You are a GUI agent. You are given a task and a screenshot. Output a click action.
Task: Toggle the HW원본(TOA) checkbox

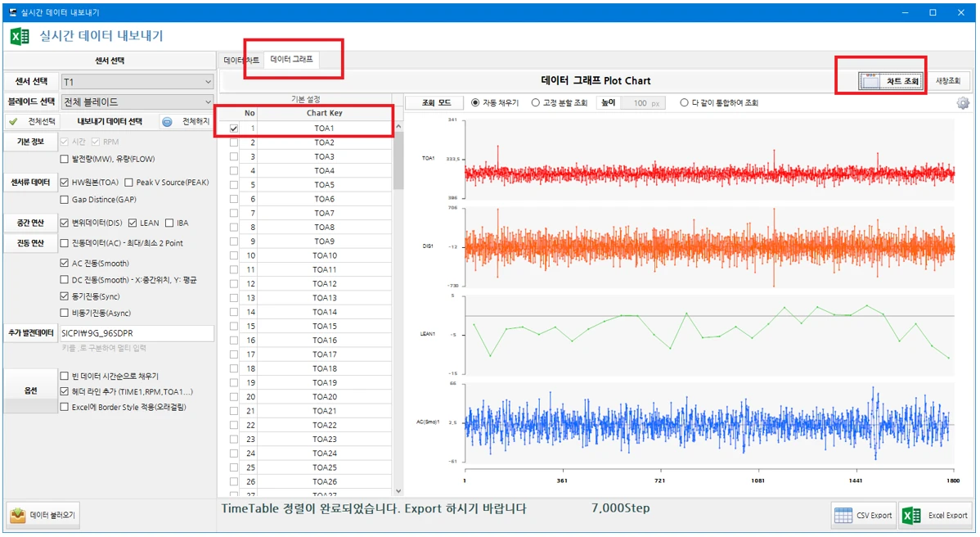65,183
